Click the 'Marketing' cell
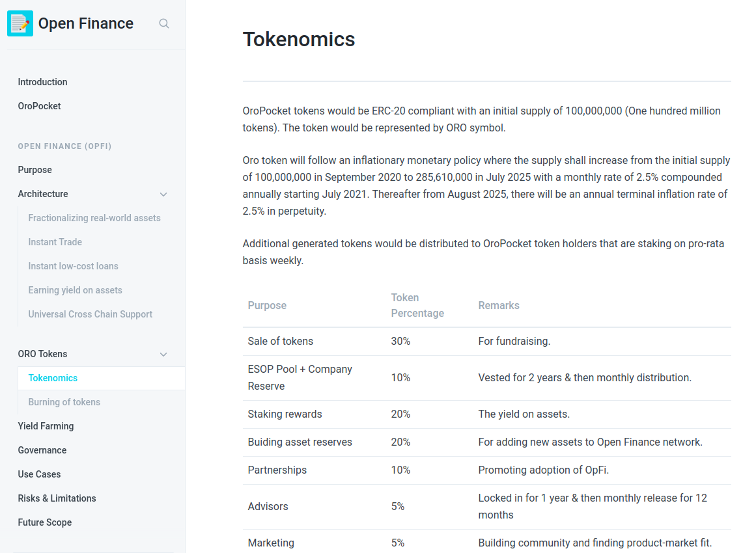The image size is (756, 553). 271,543
